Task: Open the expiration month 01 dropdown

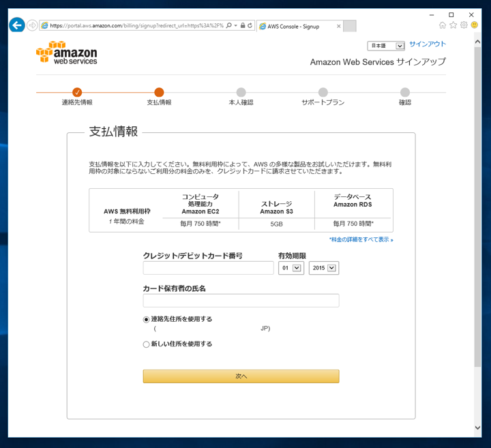Action: tap(291, 268)
